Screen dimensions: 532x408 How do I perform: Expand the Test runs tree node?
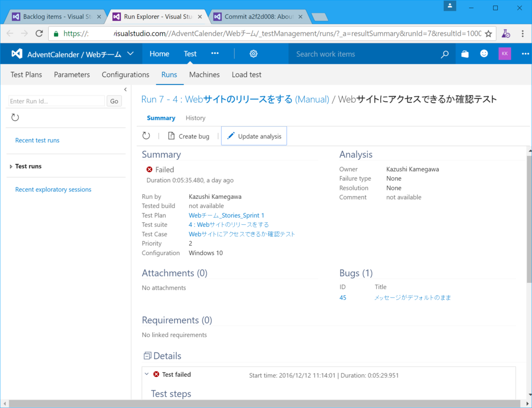tap(11, 167)
